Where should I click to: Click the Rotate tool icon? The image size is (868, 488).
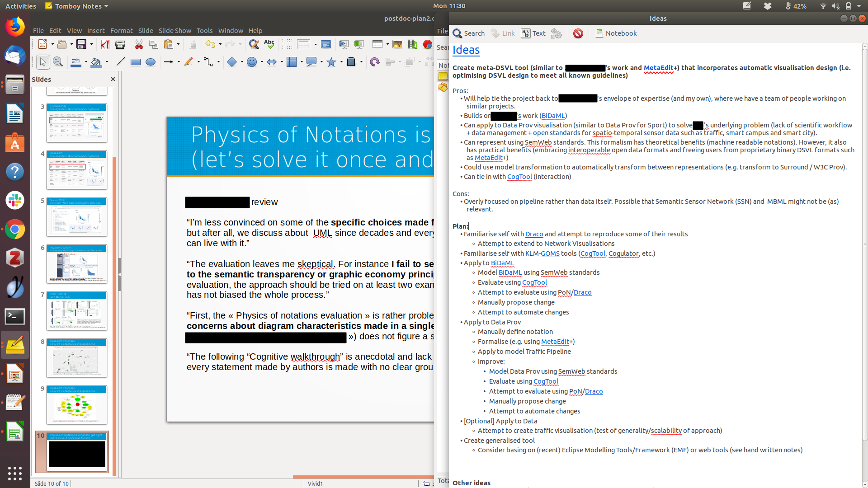(x=374, y=62)
